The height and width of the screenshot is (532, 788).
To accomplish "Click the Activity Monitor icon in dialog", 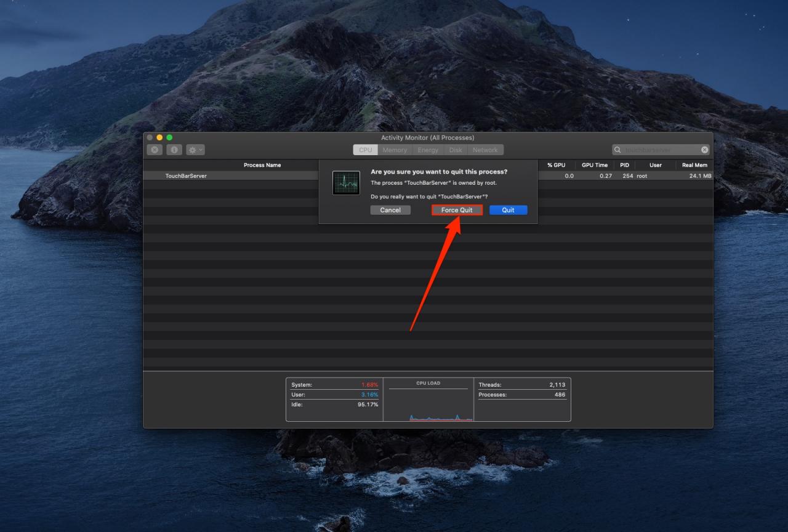I will [x=346, y=183].
